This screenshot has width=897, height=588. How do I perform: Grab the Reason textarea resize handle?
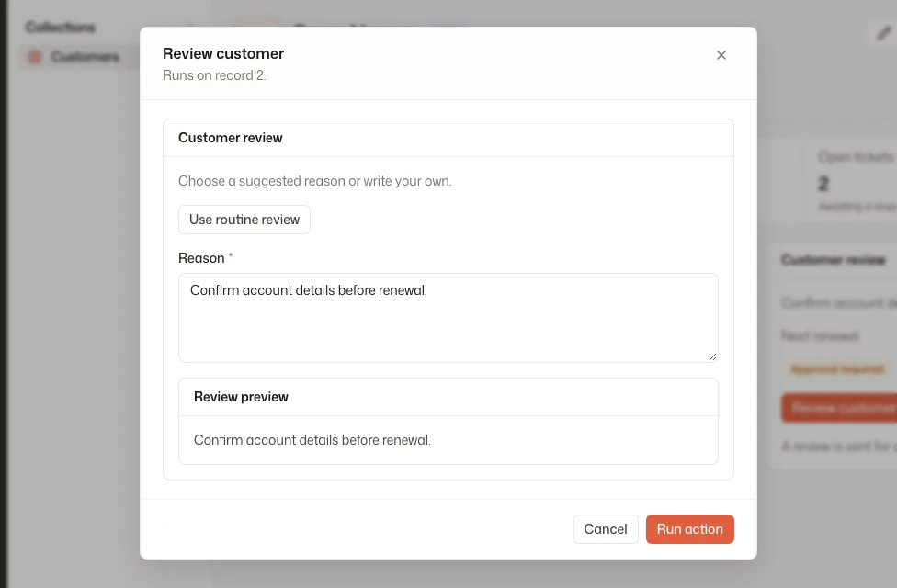(x=712, y=356)
